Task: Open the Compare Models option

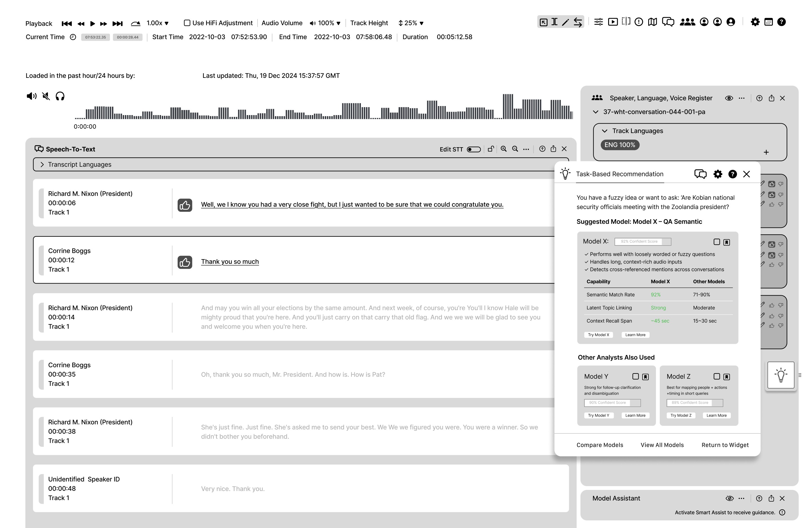Action: point(599,445)
